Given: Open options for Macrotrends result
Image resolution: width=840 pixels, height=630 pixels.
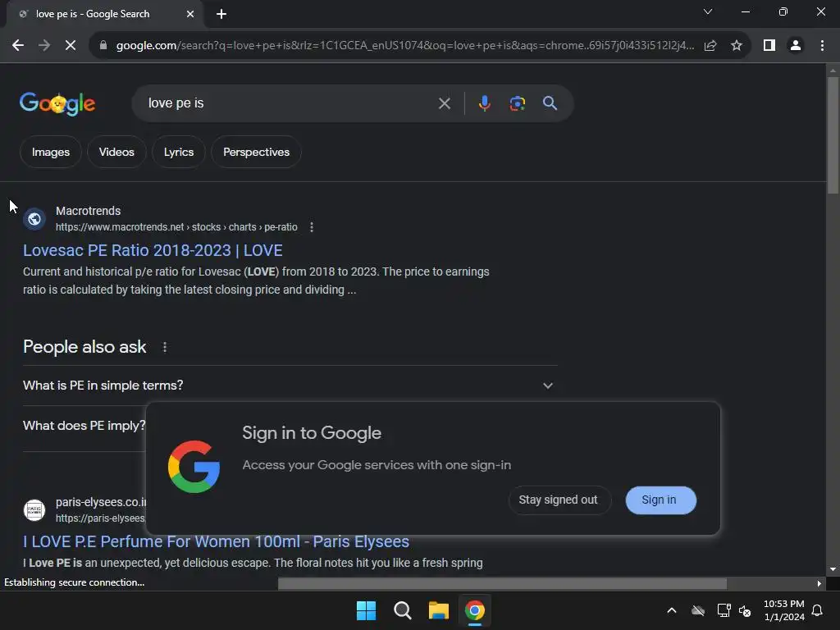Looking at the screenshot, I should tap(312, 227).
